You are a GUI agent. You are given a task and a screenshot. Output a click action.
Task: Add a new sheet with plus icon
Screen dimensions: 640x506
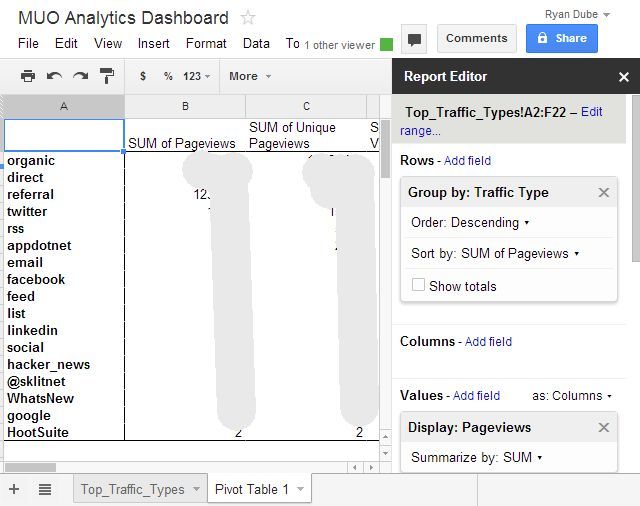(x=14, y=489)
